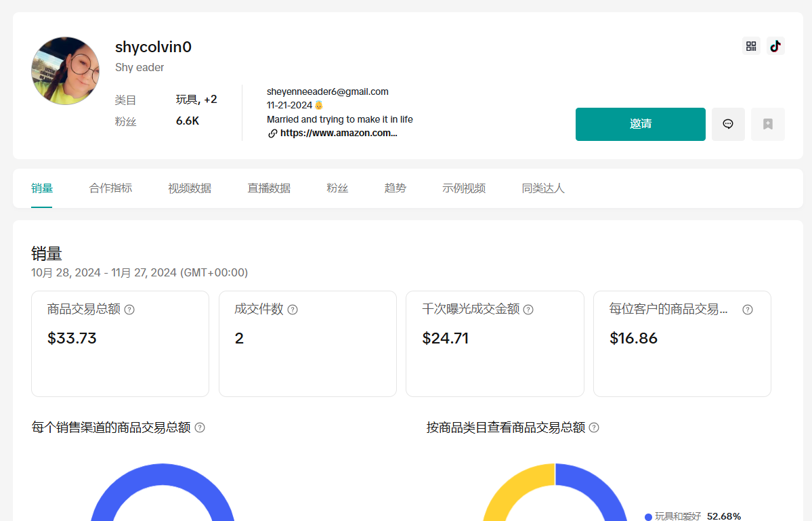Go to the 趋势 tab
This screenshot has height=521, width=812.
tap(395, 188)
